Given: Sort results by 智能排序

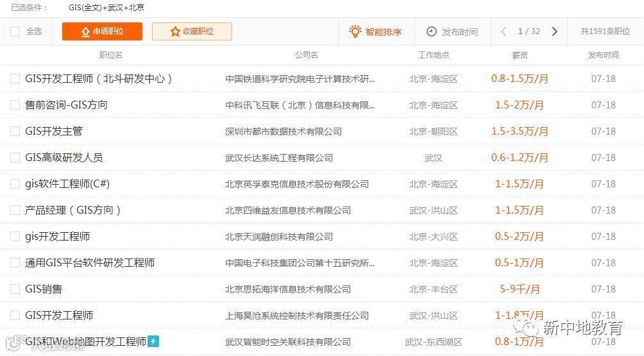Looking at the screenshot, I should click(x=375, y=31).
